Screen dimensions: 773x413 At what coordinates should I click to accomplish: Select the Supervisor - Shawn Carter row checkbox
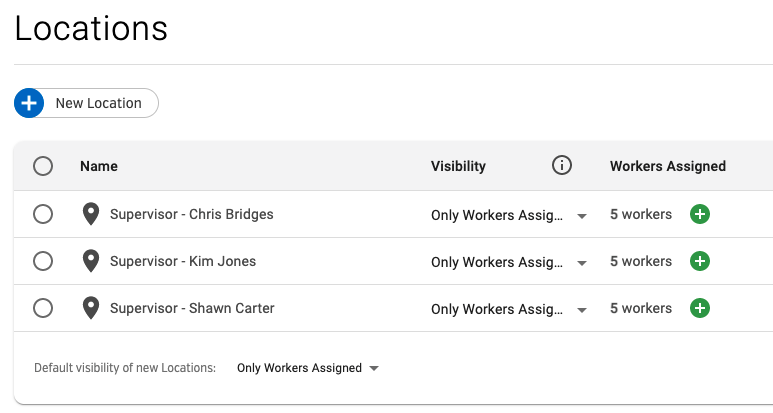click(x=43, y=308)
